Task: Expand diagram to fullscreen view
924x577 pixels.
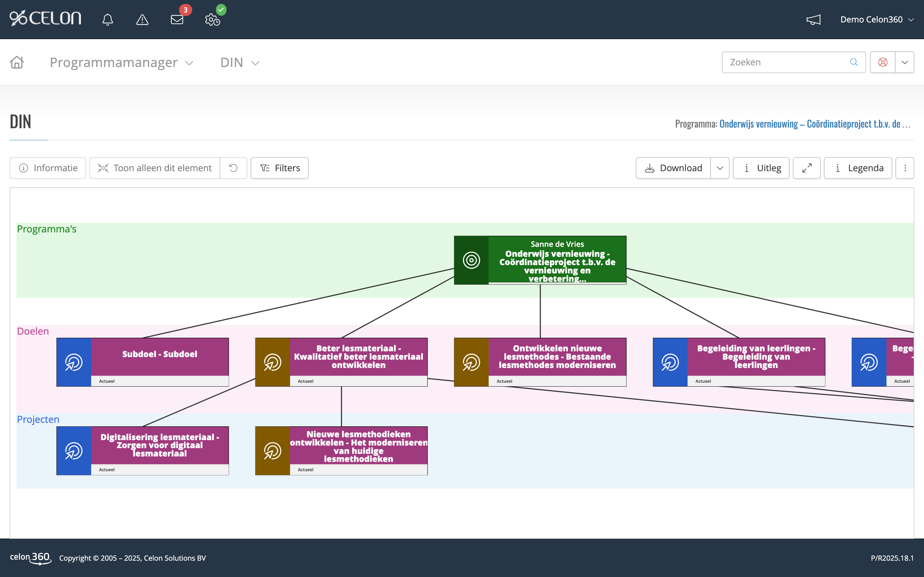Action: [806, 168]
